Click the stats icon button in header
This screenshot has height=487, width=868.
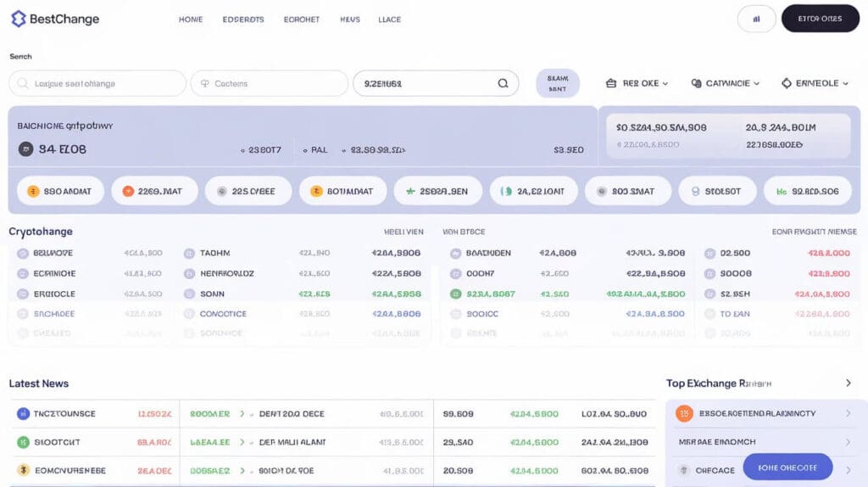(756, 19)
